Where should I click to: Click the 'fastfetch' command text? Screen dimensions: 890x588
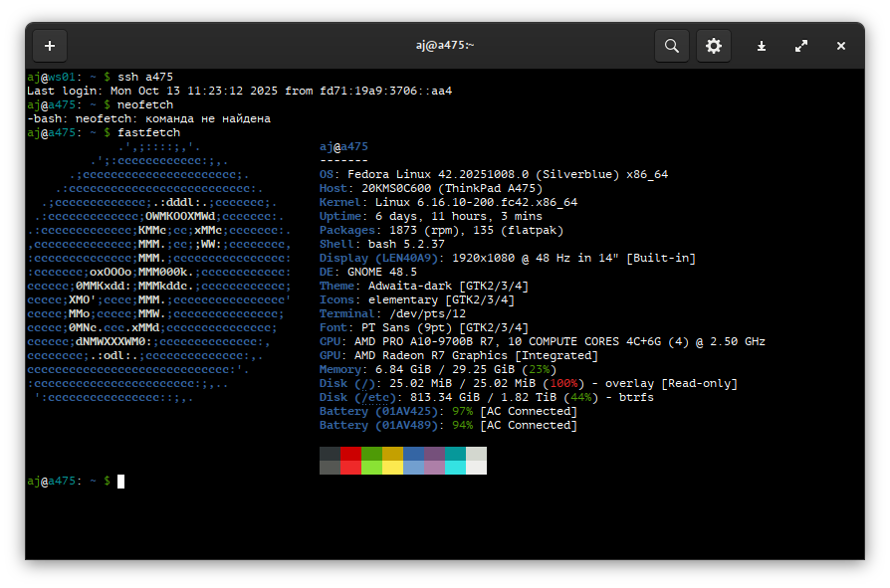(148, 132)
